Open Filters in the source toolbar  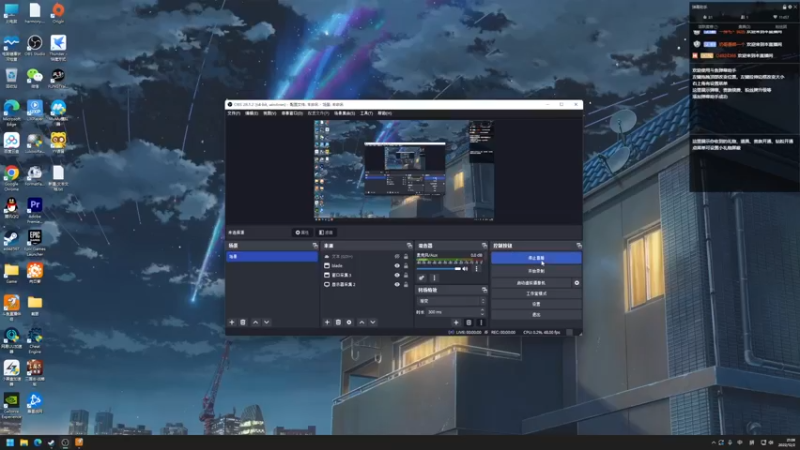click(326, 233)
